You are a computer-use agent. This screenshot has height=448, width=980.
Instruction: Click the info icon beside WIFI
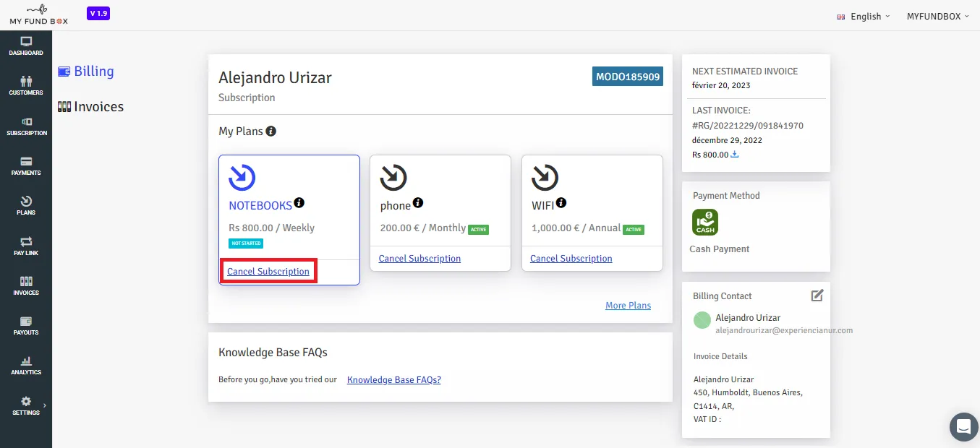pos(561,203)
